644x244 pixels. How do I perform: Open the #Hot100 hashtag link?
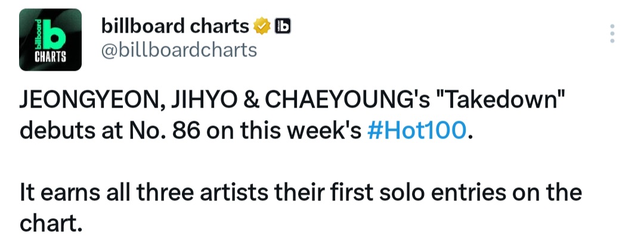pos(417,131)
